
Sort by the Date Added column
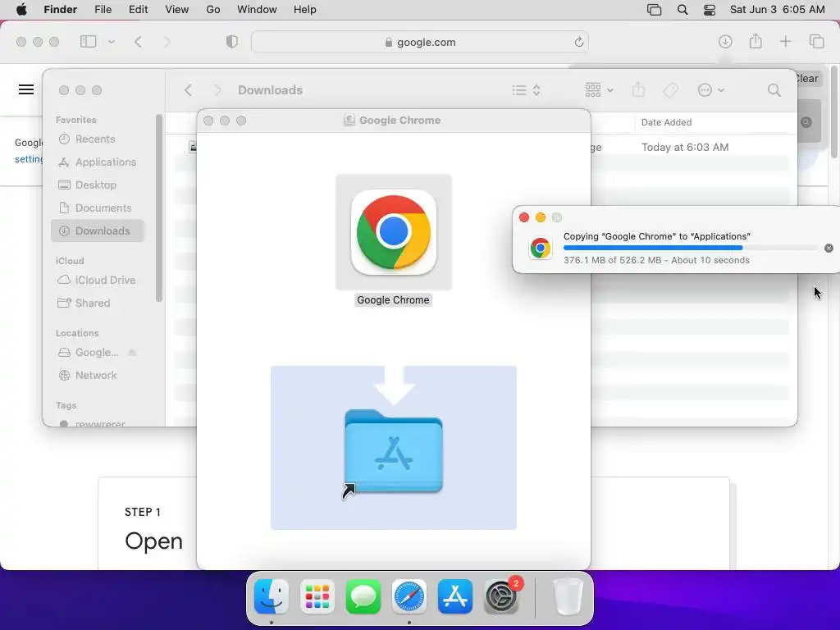click(666, 122)
